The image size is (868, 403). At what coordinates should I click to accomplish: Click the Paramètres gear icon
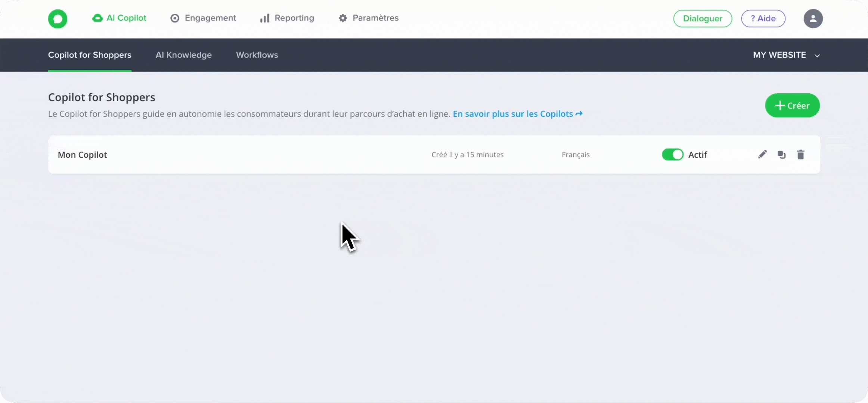click(x=342, y=18)
